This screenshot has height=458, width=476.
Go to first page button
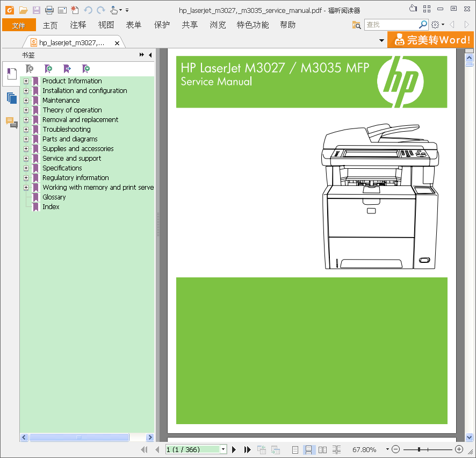145,449
